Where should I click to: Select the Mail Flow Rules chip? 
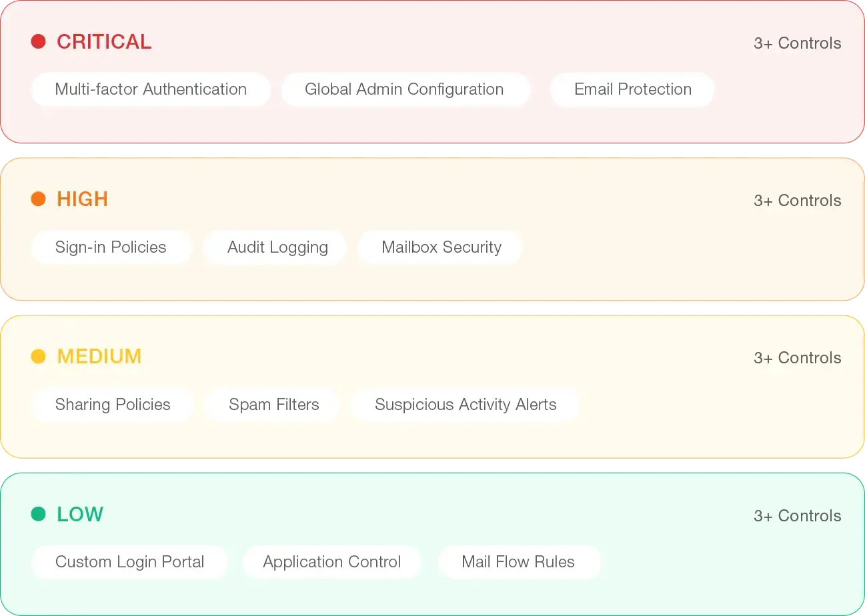click(x=518, y=562)
